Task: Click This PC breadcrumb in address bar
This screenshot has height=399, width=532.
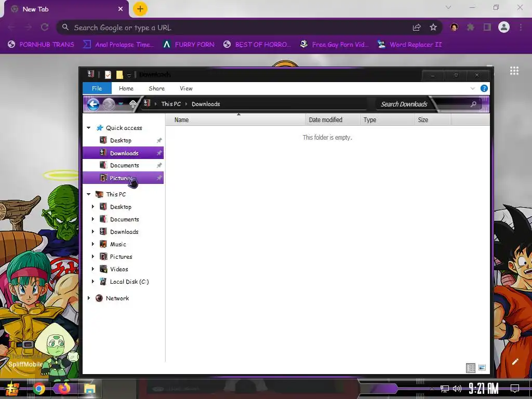Action: coord(171,104)
